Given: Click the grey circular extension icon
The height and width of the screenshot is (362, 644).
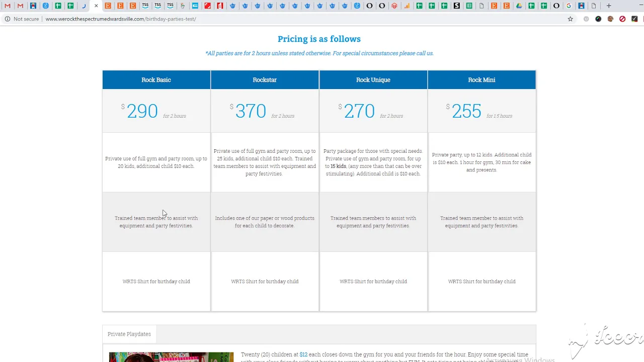Looking at the screenshot, I should click(x=586, y=19).
